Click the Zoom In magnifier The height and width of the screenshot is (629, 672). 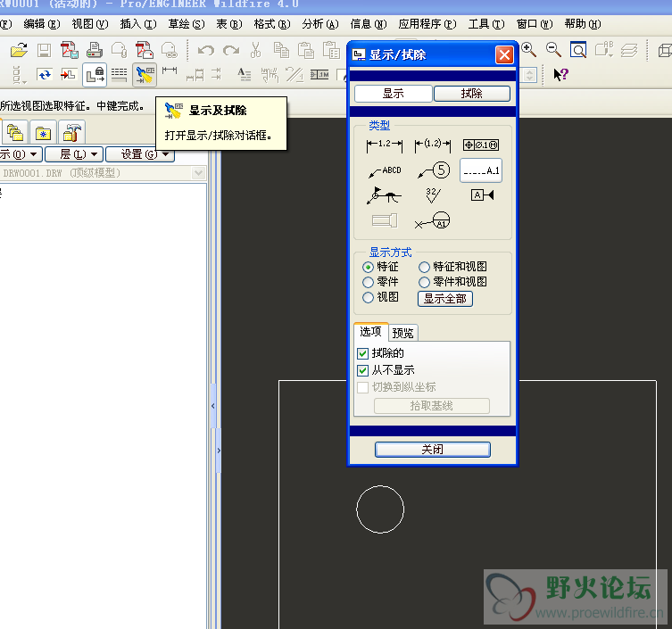click(x=529, y=50)
